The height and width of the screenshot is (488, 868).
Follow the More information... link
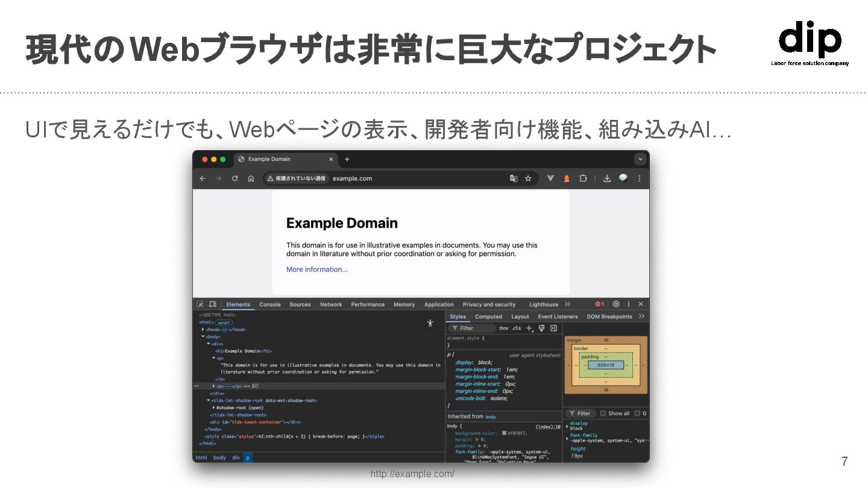click(317, 269)
